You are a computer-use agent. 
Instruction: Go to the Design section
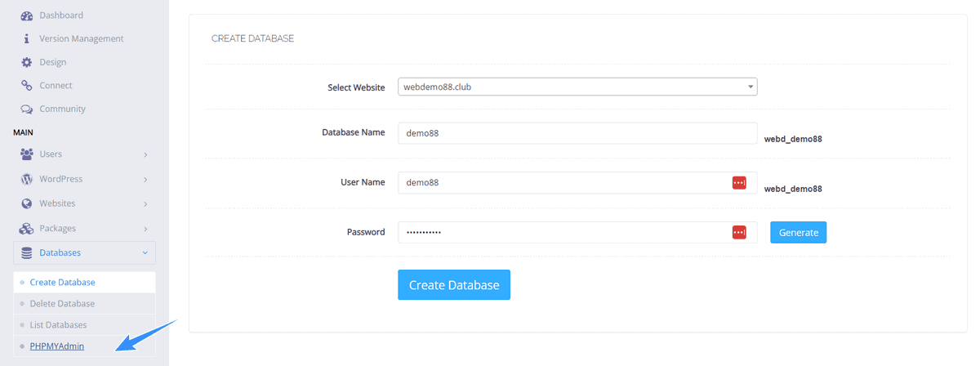tap(53, 62)
